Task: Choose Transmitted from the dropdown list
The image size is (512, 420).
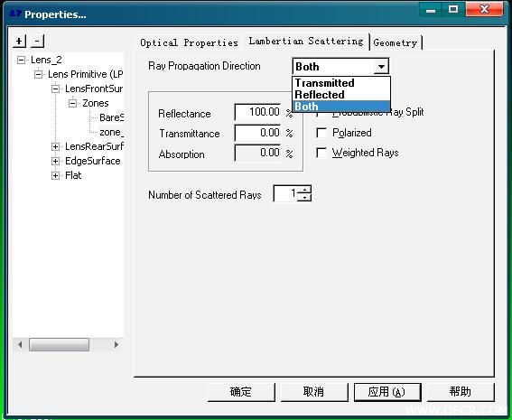Action: [x=341, y=83]
